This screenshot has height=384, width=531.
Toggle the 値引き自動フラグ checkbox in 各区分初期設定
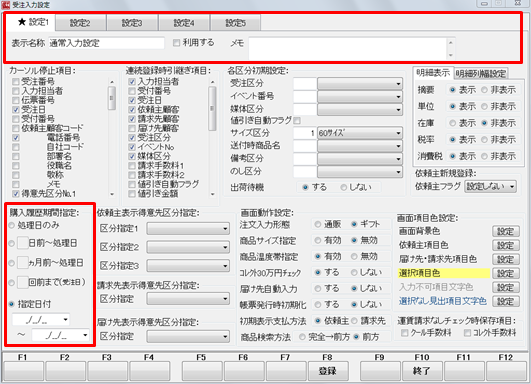pos(297,120)
